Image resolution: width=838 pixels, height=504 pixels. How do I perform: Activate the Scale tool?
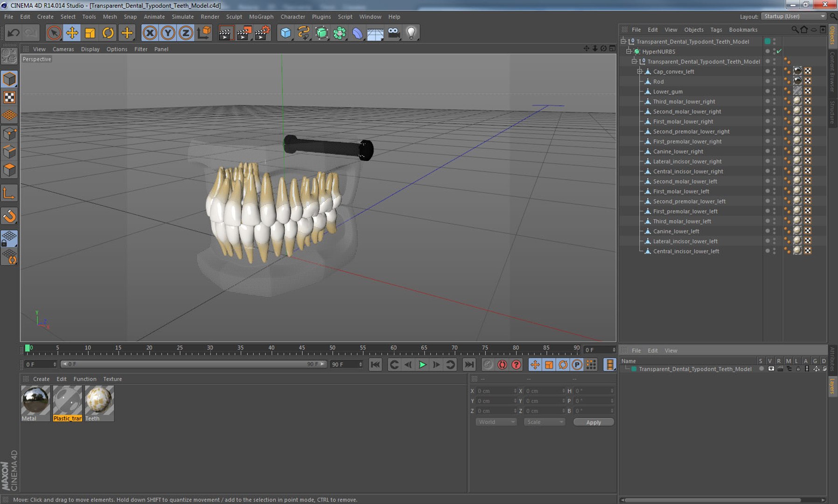click(x=90, y=33)
